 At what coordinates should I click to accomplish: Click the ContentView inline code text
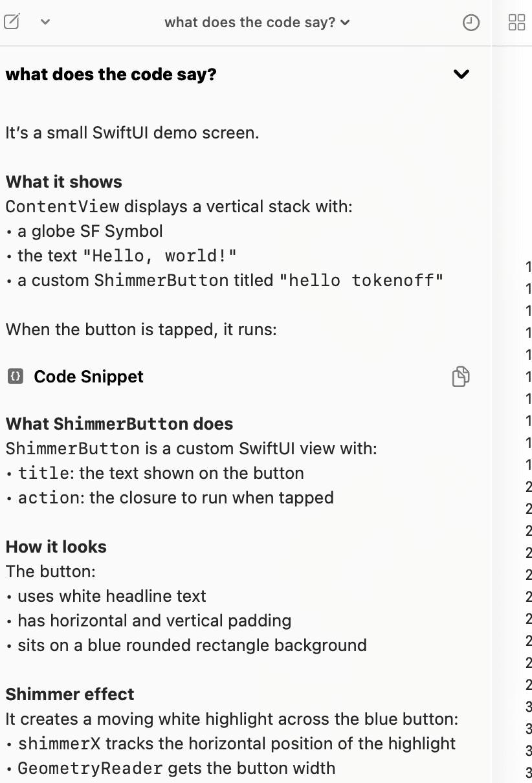click(x=62, y=207)
